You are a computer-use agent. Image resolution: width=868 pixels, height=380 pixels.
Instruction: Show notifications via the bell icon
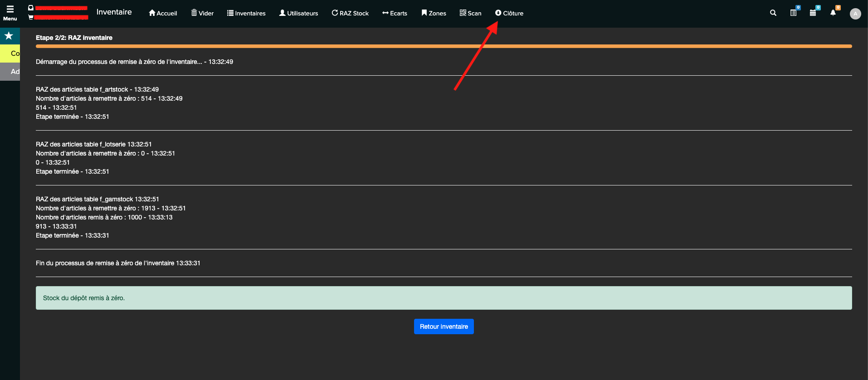tap(833, 13)
